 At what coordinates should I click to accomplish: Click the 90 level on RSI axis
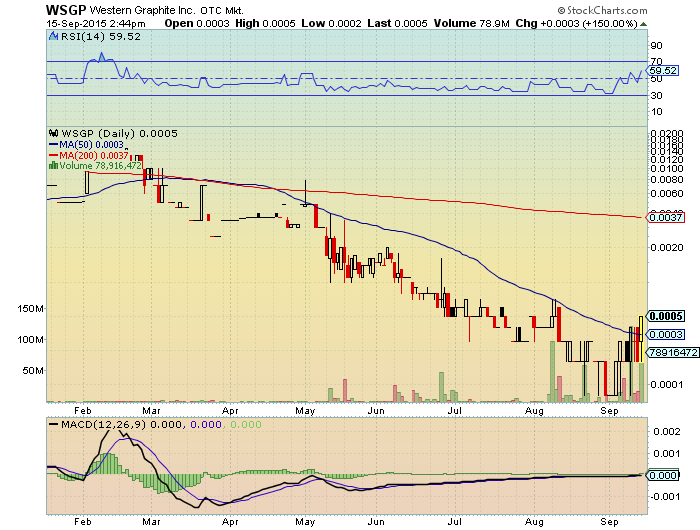click(656, 46)
